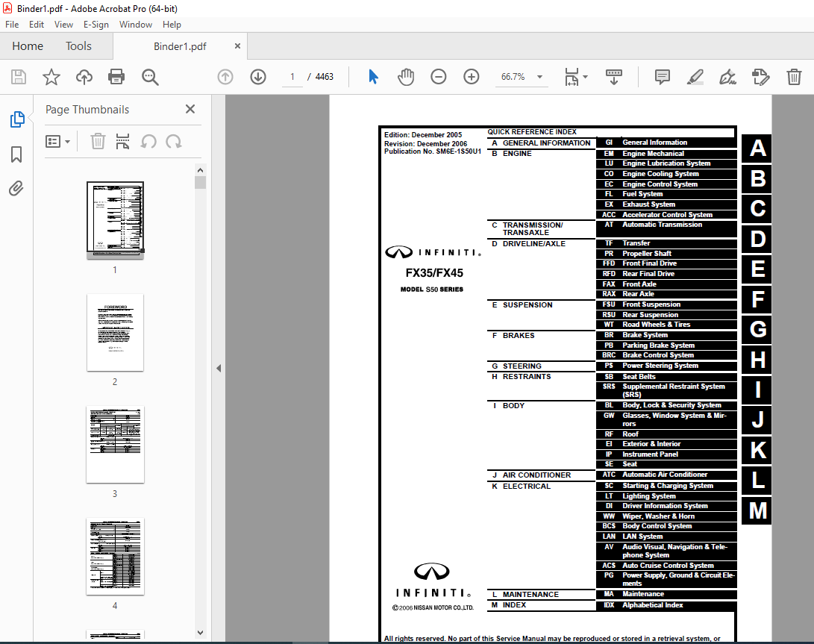
Task: Click the read mode keyboard icon
Action: click(x=614, y=77)
